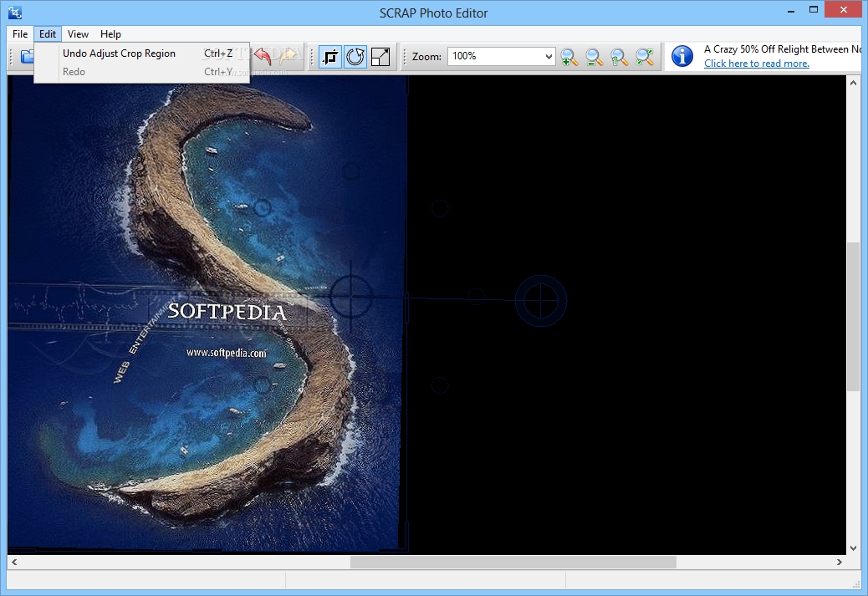Viewport: 868px width, 596px height.
Task: Open the View menu
Action: tap(78, 33)
